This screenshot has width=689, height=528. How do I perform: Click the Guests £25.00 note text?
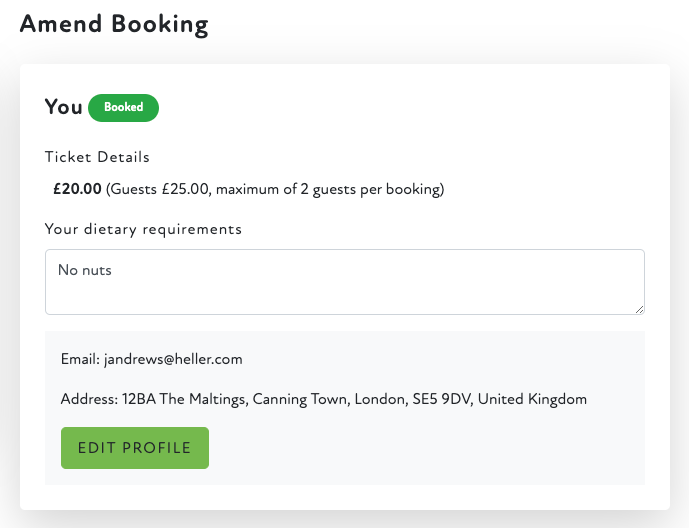click(159, 189)
